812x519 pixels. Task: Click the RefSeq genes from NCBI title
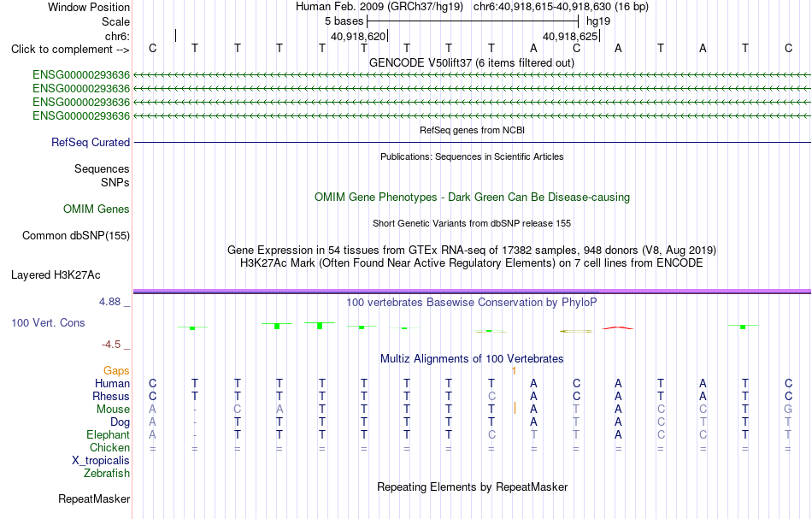(x=472, y=131)
